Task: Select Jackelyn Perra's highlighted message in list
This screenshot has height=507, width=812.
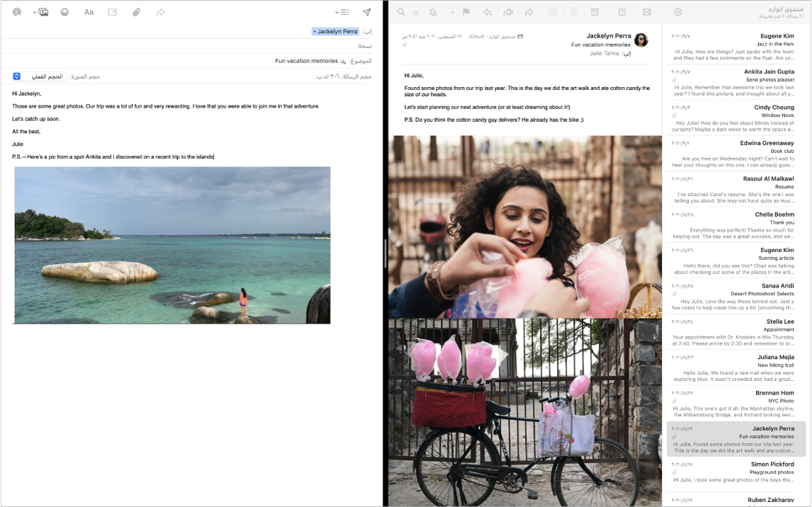Action: [x=736, y=439]
